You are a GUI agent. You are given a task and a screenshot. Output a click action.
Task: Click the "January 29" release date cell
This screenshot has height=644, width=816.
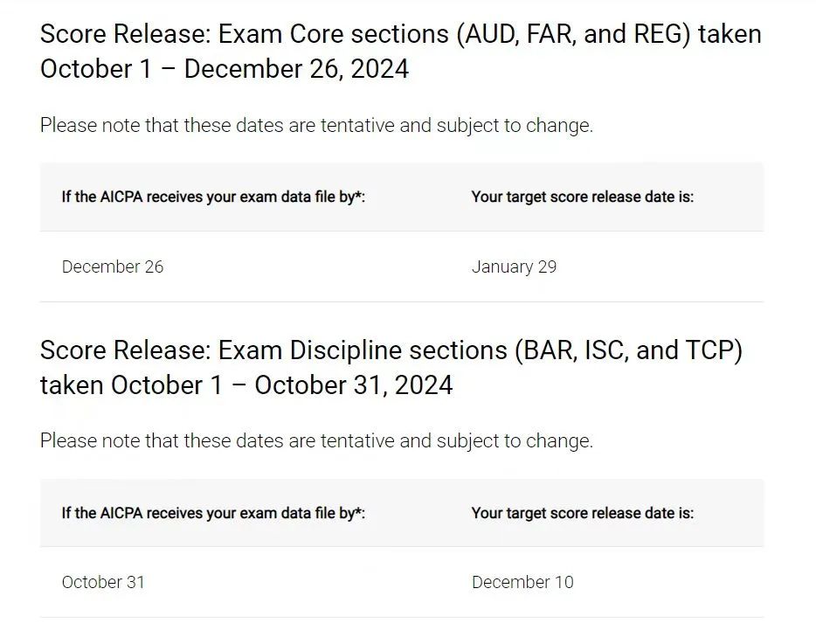(x=514, y=267)
